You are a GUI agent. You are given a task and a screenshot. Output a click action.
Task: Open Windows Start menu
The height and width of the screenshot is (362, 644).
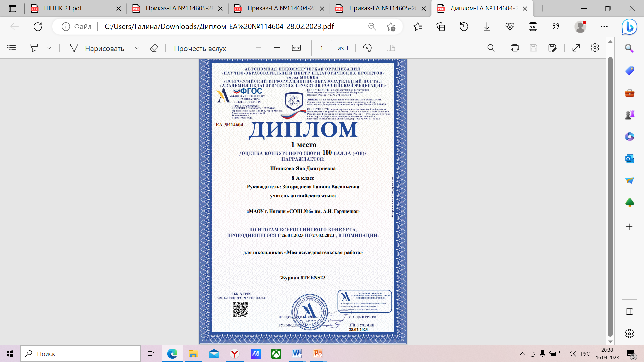[10, 354]
